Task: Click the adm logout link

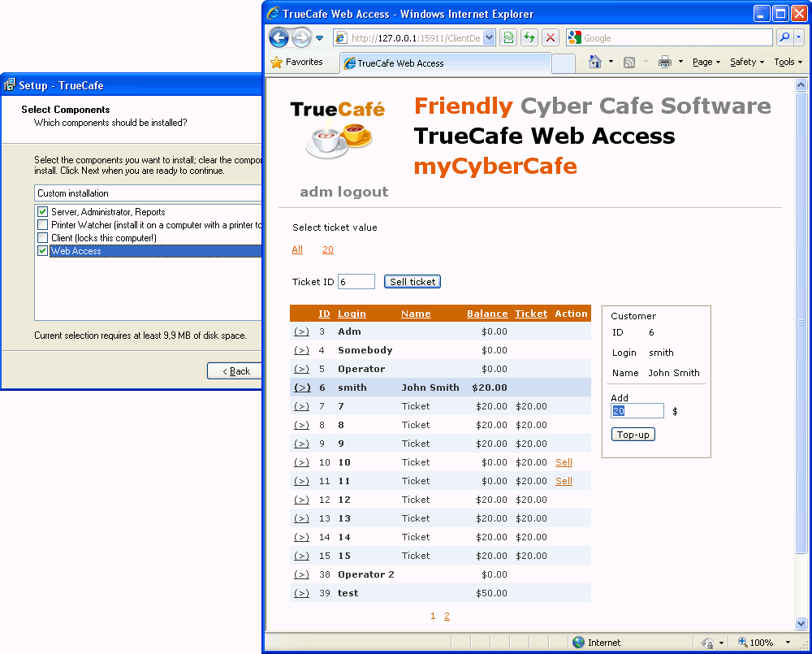Action: click(x=343, y=192)
